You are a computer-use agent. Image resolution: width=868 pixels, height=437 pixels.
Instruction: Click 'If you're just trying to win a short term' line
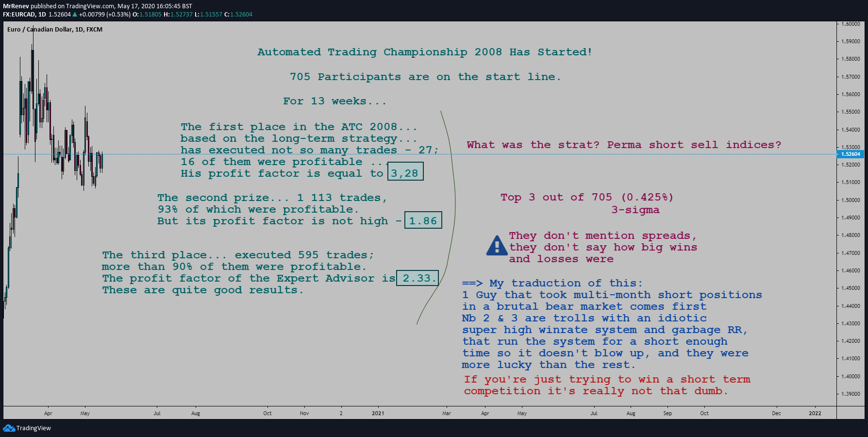(607, 379)
